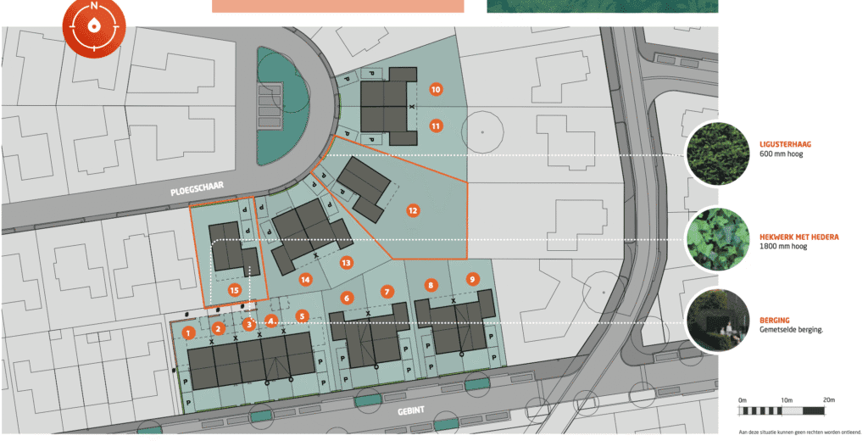
Task: Click the map scale bar
Action: (x=782, y=411)
